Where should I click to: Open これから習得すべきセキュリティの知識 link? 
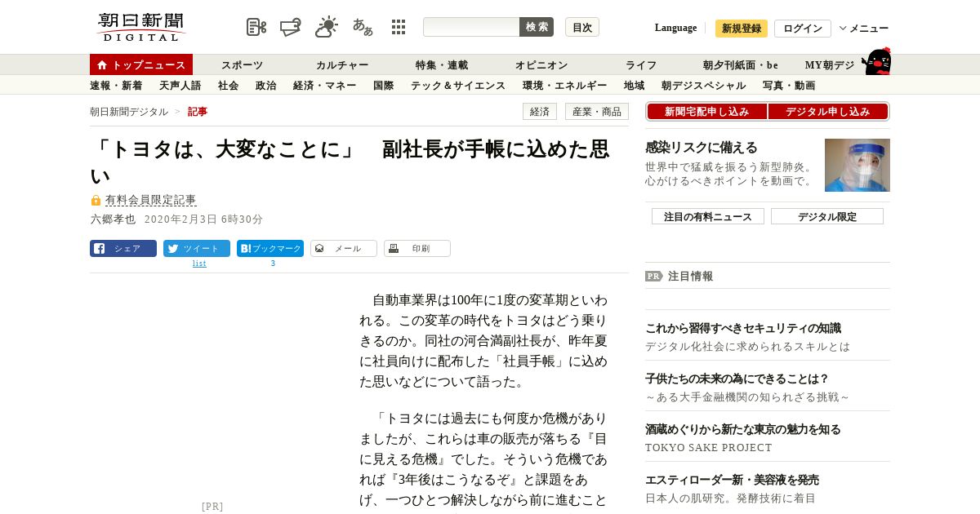coord(743,328)
